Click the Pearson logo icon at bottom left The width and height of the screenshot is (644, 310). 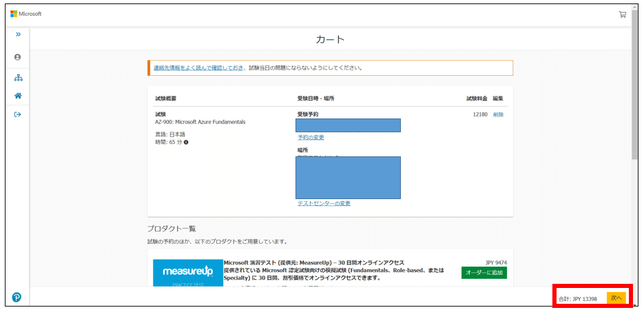(17, 298)
